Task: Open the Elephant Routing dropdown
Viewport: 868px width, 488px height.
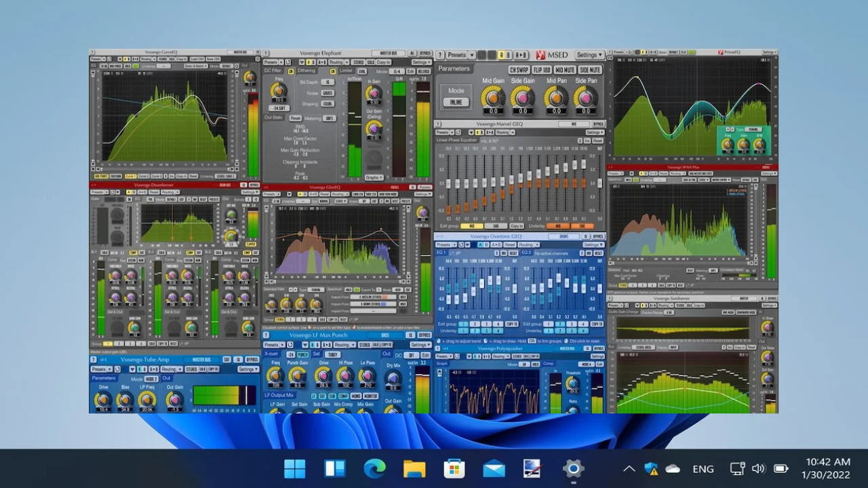Action: [339, 62]
